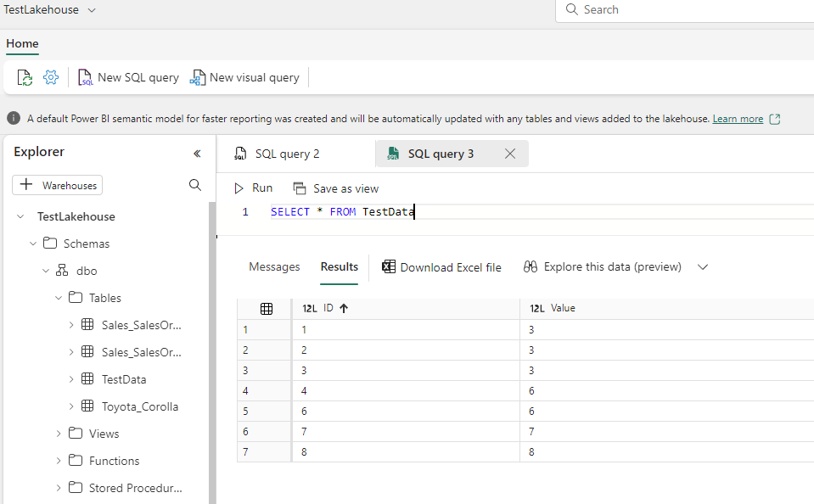Click the refresh document icon in toolbar
Viewport: 814px width, 504px height.
[x=25, y=77]
